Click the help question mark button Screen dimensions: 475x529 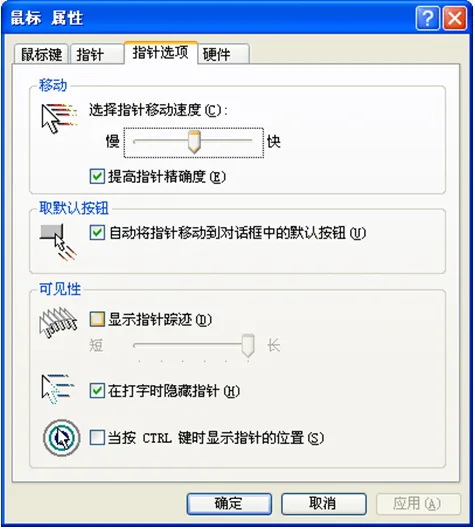tap(427, 18)
